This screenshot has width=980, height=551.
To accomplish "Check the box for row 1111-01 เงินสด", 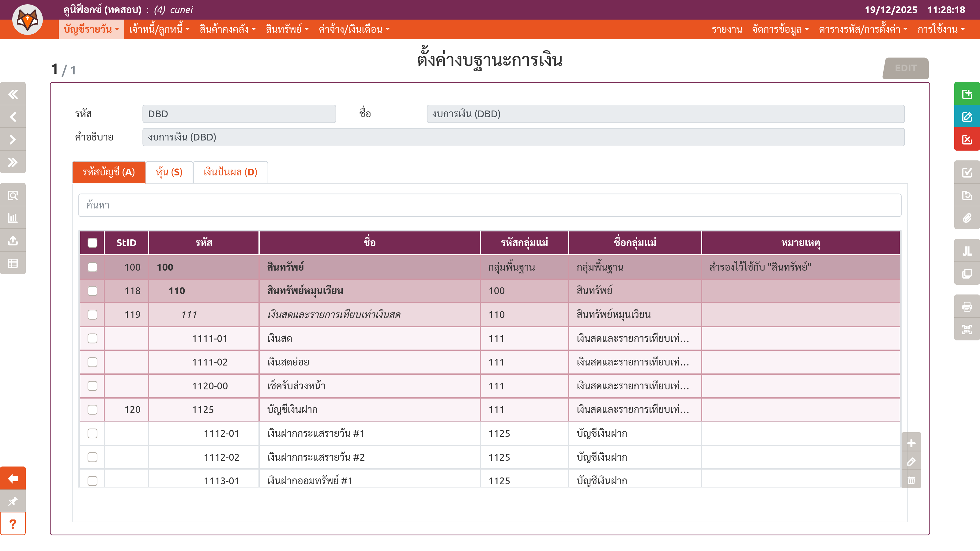I will pyautogui.click(x=92, y=339).
